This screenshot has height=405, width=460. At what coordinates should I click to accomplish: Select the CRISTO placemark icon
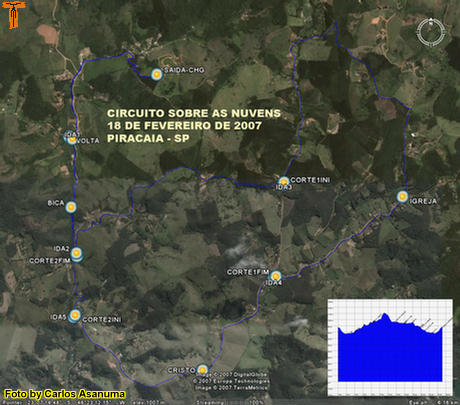click(202, 370)
